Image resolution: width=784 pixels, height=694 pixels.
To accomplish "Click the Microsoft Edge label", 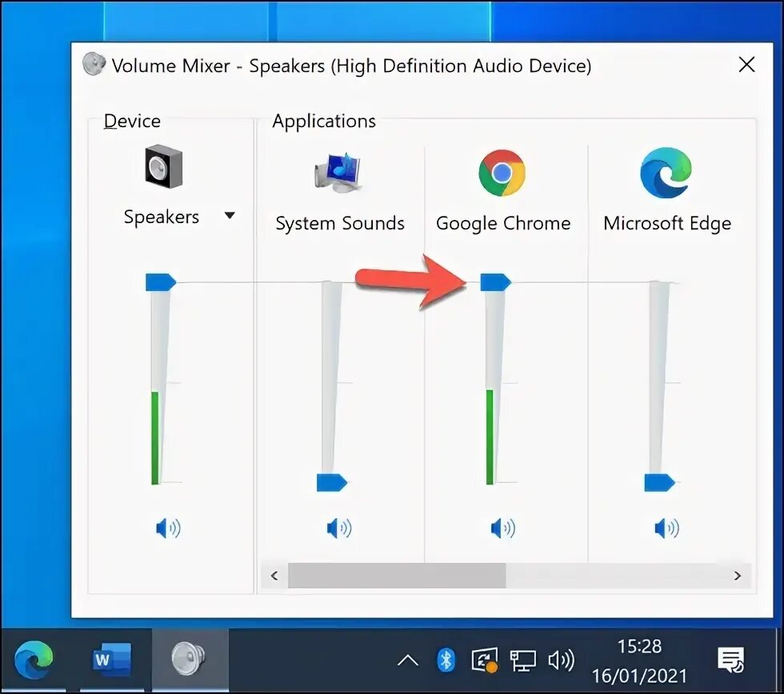I will [667, 223].
